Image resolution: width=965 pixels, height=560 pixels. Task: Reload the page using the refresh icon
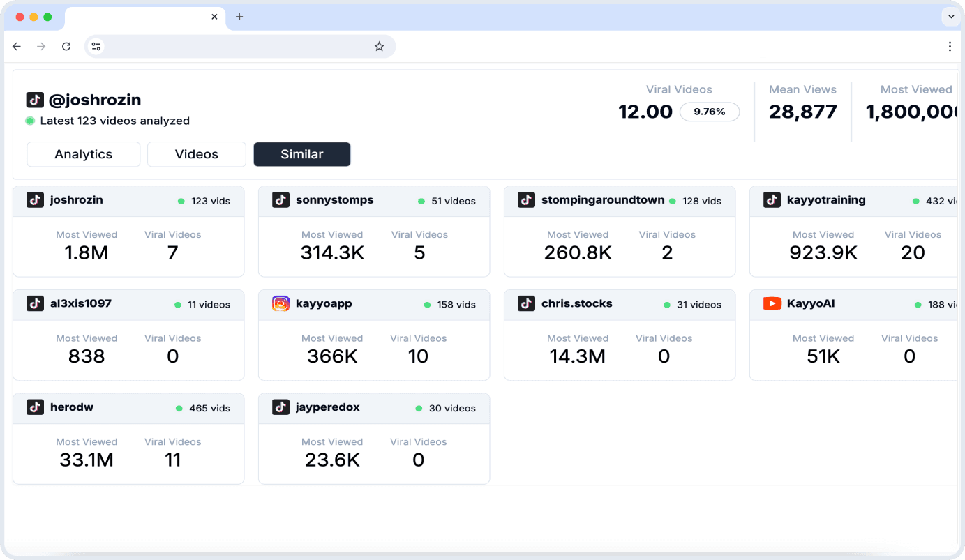point(66,47)
